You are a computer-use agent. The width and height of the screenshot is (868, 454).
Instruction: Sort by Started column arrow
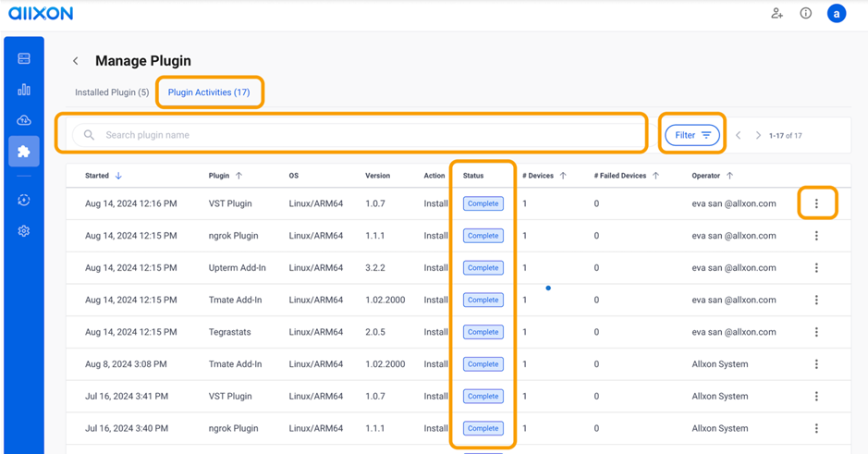point(118,176)
